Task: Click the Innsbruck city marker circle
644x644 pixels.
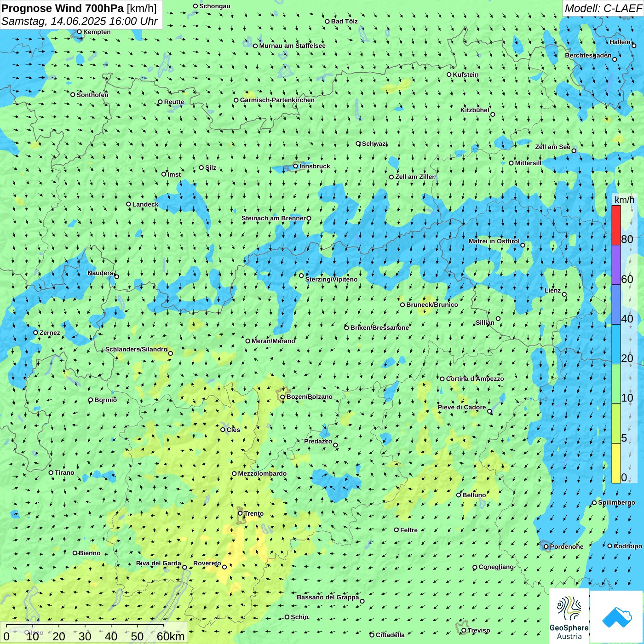Action: (x=296, y=166)
